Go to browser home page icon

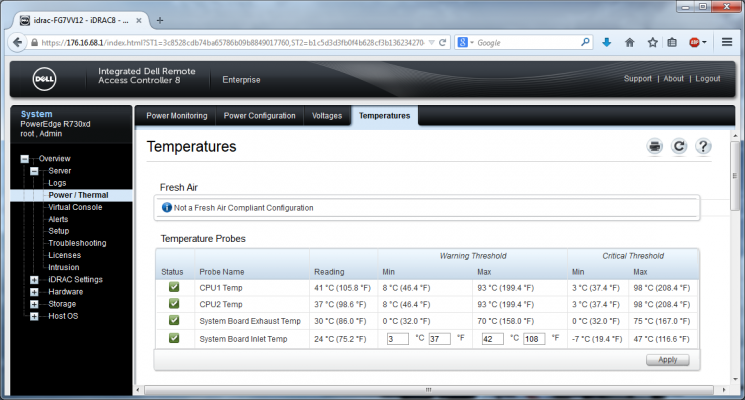click(630, 42)
